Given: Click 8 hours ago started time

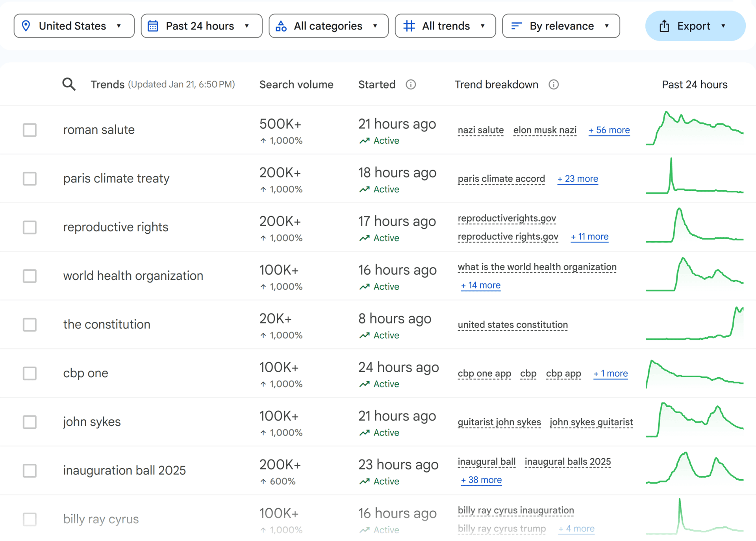Looking at the screenshot, I should coord(395,319).
